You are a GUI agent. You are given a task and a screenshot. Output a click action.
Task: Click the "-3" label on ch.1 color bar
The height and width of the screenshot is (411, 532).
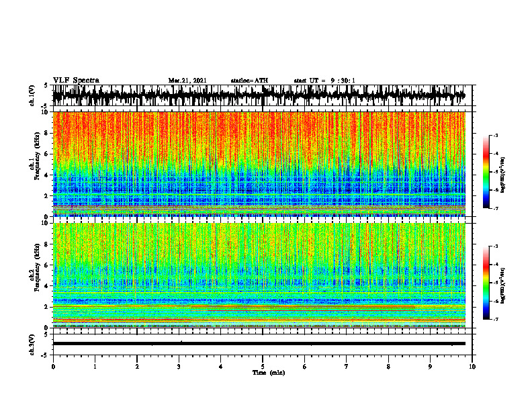[496, 136]
